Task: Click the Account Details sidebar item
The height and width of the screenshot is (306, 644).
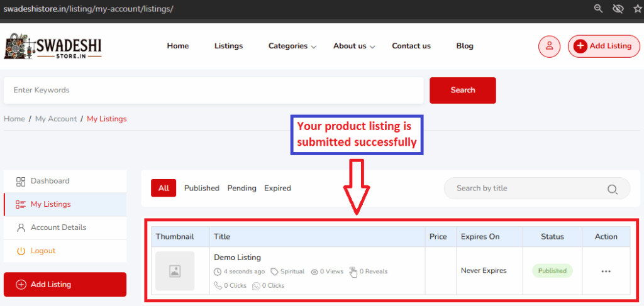Action: pos(58,227)
